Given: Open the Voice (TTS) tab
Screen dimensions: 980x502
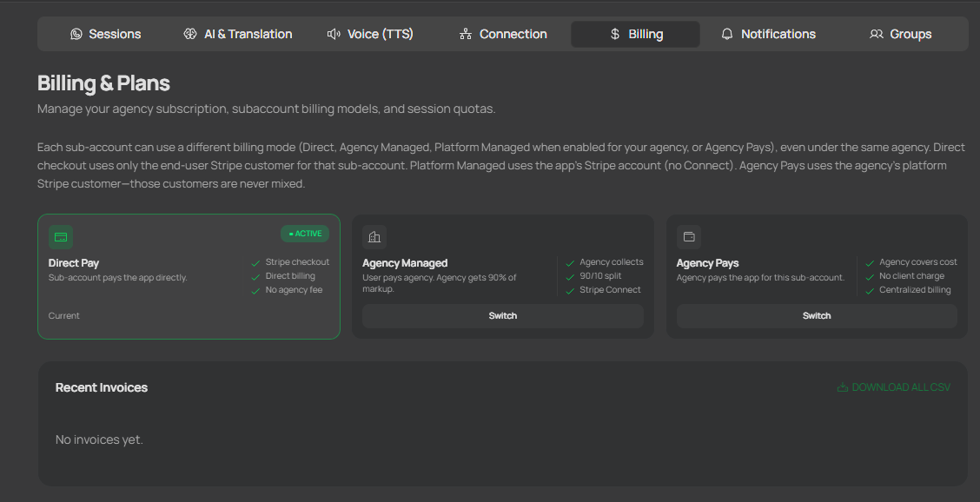Looking at the screenshot, I should [x=370, y=35].
